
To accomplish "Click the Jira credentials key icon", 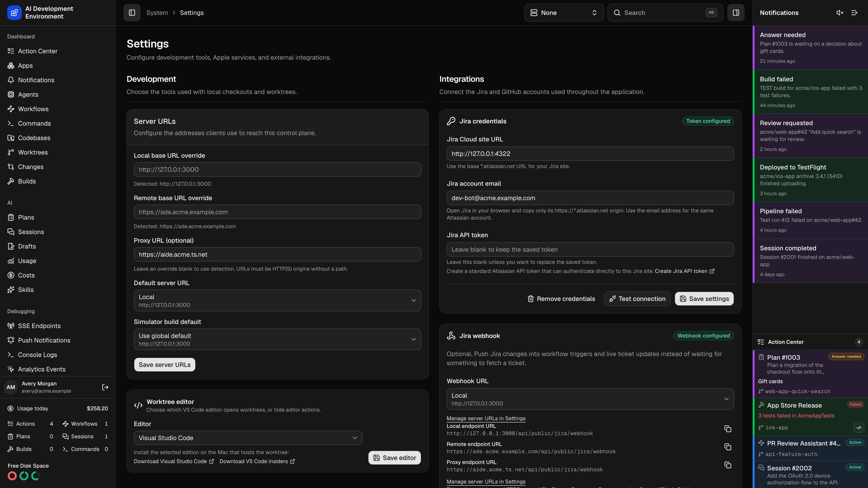I will 451,121.
